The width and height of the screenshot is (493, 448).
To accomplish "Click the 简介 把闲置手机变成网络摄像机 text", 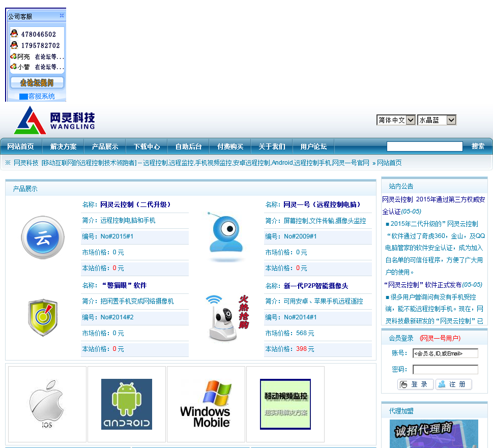I will (x=128, y=301).
